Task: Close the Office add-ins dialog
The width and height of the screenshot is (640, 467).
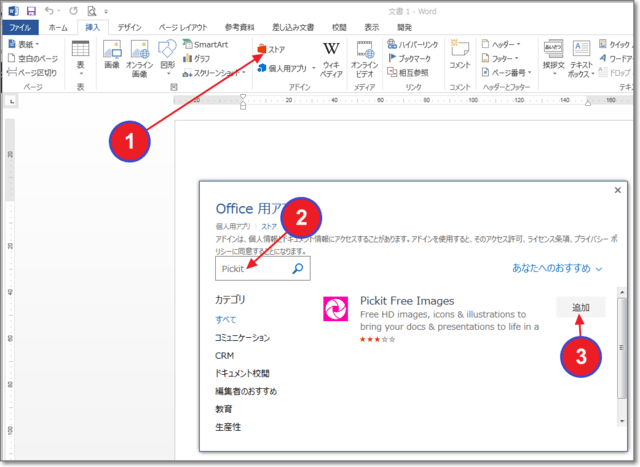Action: [617, 190]
